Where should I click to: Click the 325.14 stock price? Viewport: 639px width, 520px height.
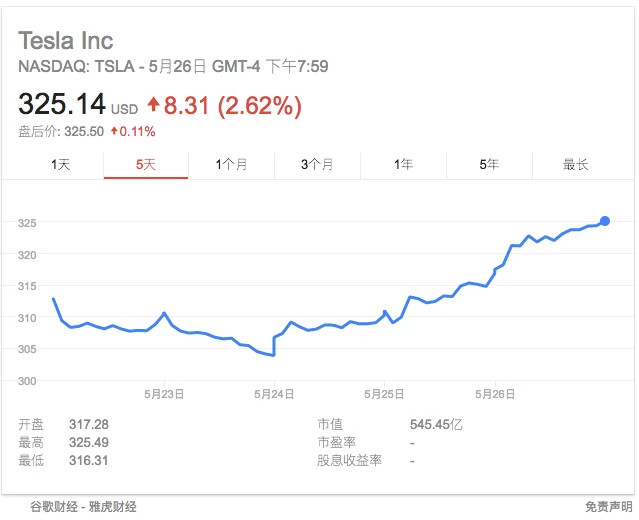[62, 104]
